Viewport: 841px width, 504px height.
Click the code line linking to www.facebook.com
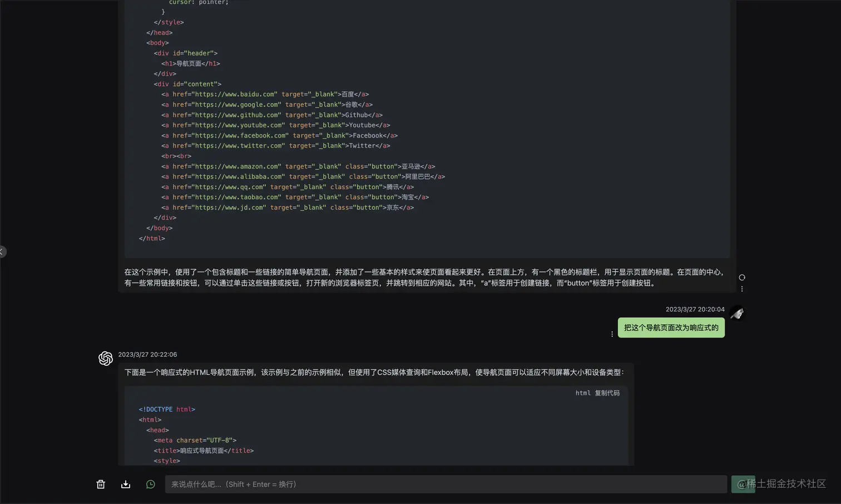coord(280,136)
